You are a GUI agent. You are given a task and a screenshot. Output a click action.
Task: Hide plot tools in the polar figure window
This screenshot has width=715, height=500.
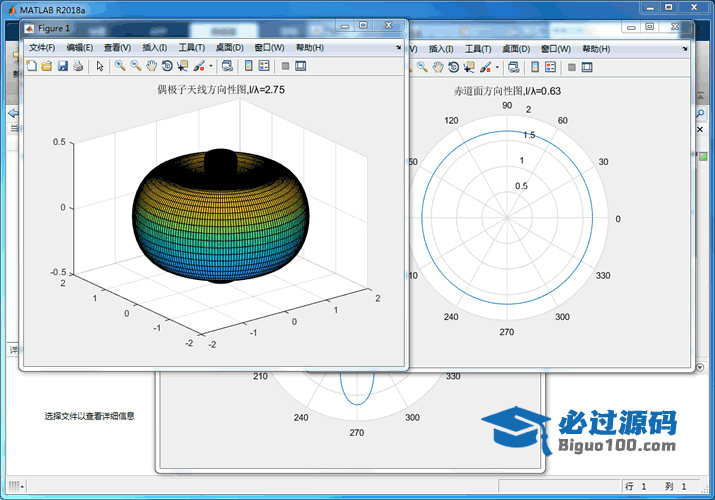pos(571,67)
